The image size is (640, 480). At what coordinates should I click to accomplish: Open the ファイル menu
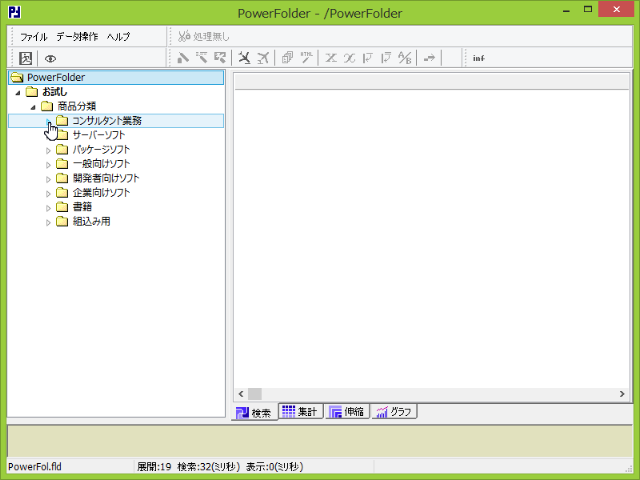[33, 37]
